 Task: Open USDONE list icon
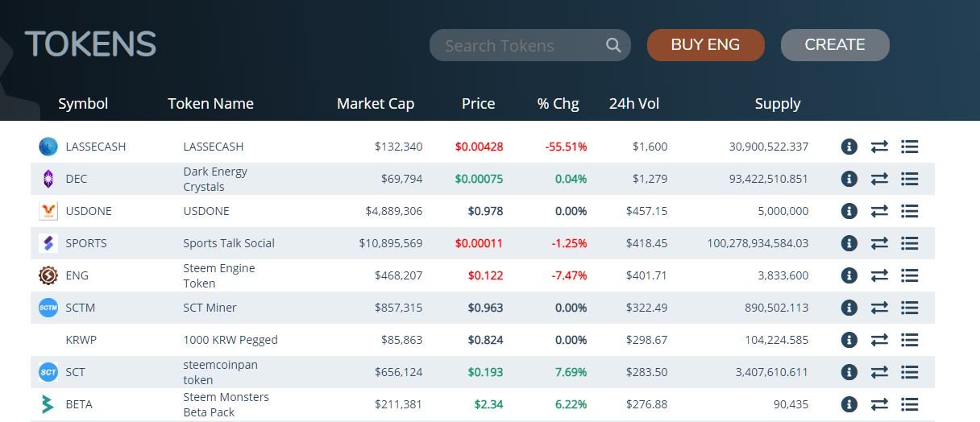(910, 211)
